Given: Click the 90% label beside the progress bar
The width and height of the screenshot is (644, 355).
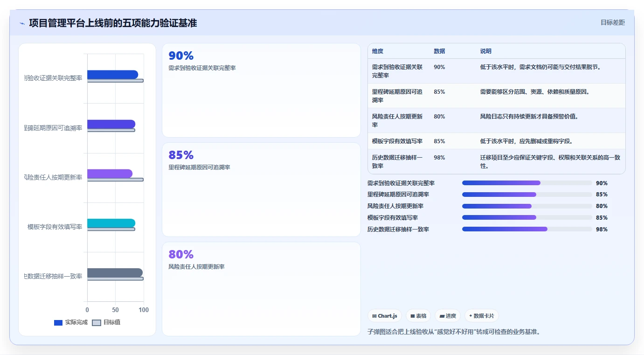Looking at the screenshot, I should tap(602, 183).
